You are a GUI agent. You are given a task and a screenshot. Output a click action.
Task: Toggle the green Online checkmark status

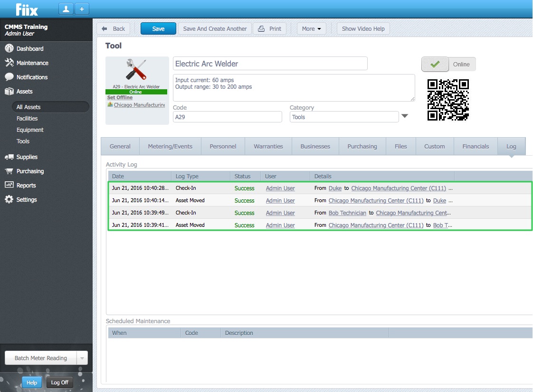[x=434, y=65]
